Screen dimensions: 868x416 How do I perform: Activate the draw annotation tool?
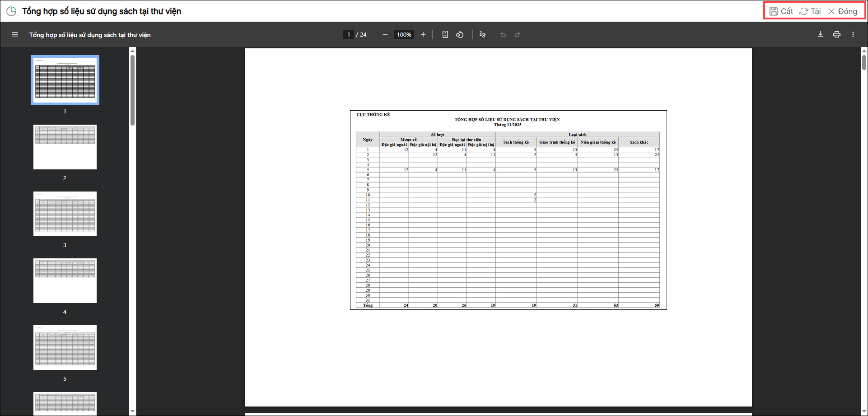pos(483,35)
